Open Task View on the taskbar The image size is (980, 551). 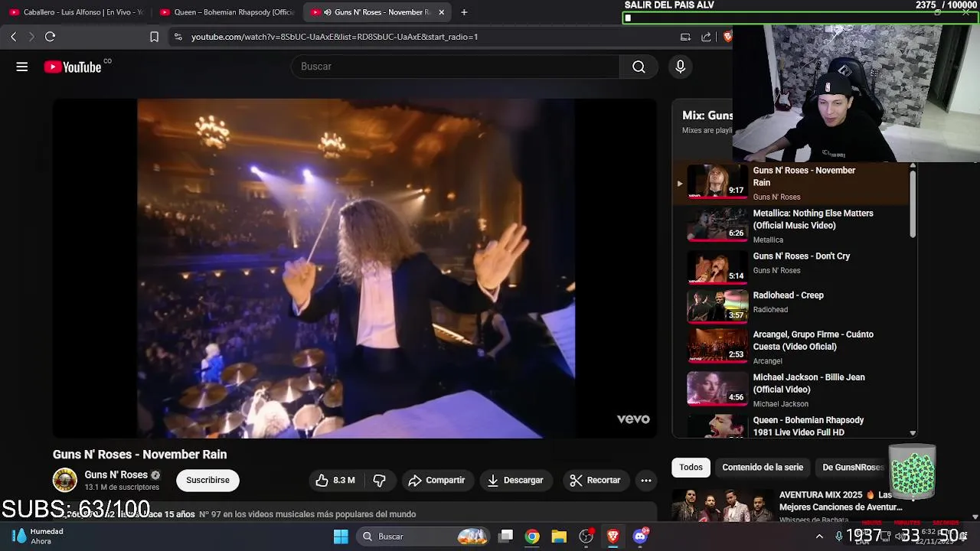(506, 536)
